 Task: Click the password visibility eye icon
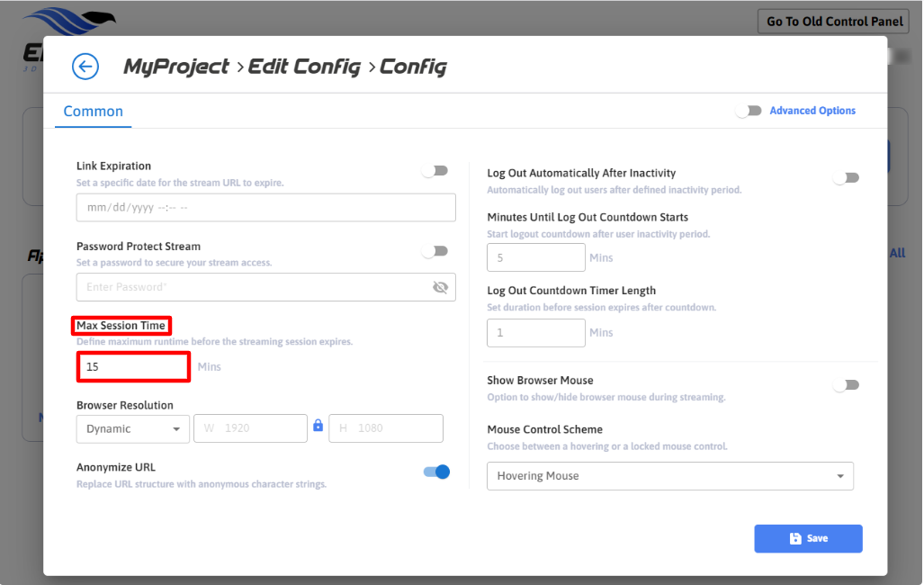click(x=440, y=287)
